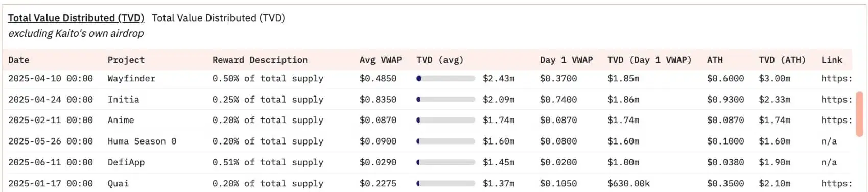
Task: Click the vertical scrollbar thumb on the right
Action: (860, 114)
